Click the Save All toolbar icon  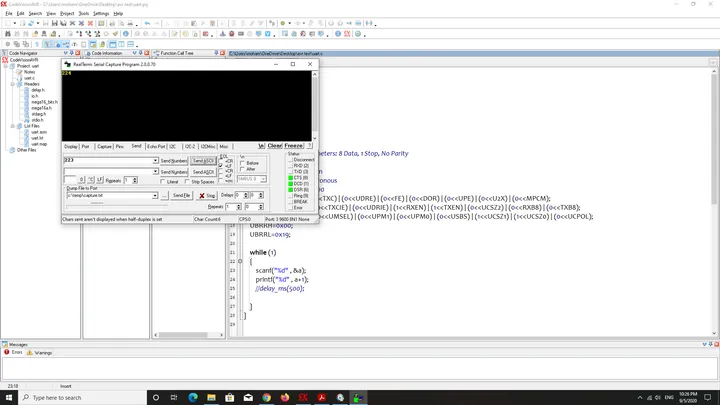pyautogui.click(x=63, y=23)
